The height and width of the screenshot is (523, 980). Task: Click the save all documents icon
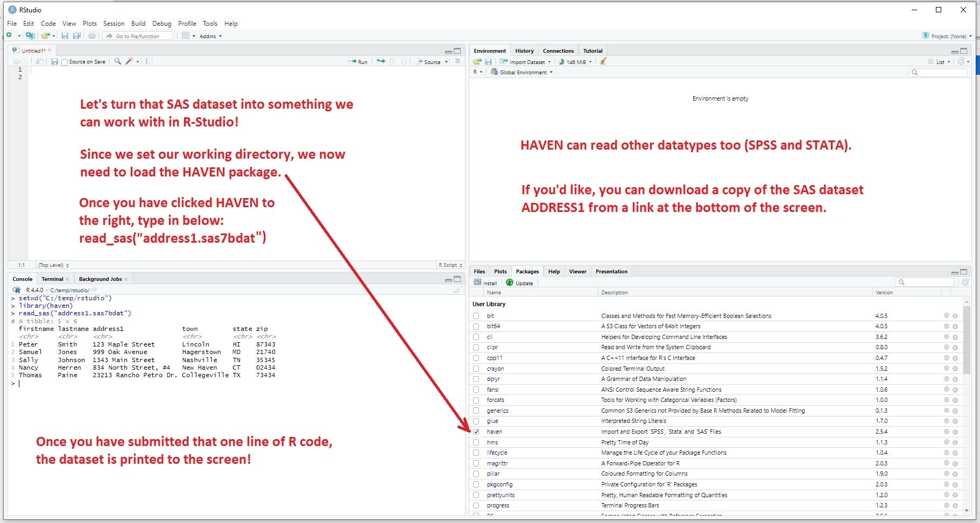click(77, 36)
